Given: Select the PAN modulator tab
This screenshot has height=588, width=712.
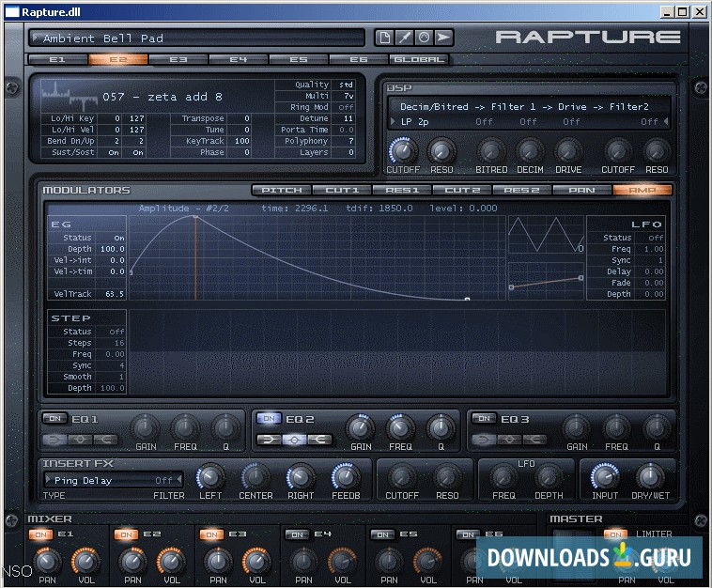Looking at the screenshot, I should pyautogui.click(x=581, y=190).
